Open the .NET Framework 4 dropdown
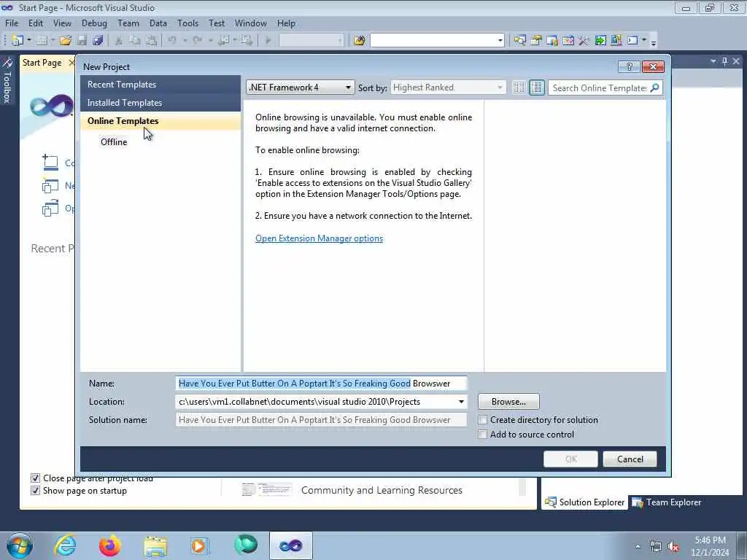 (x=300, y=87)
